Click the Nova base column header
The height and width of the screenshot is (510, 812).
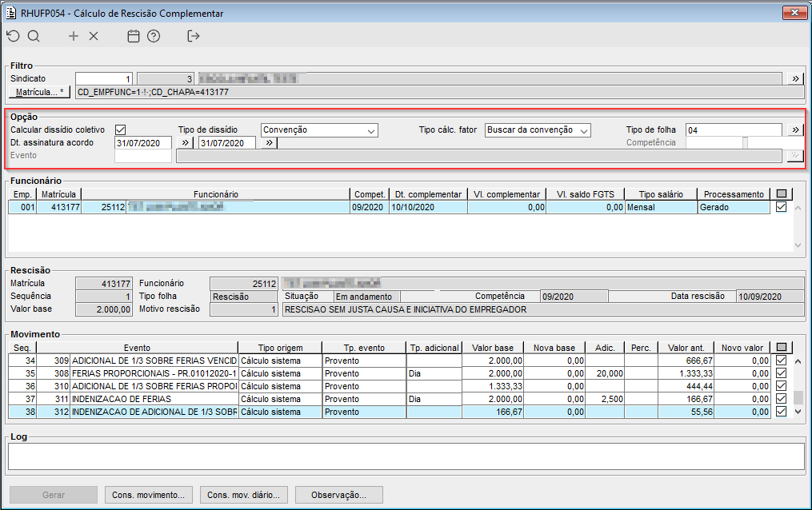point(554,348)
